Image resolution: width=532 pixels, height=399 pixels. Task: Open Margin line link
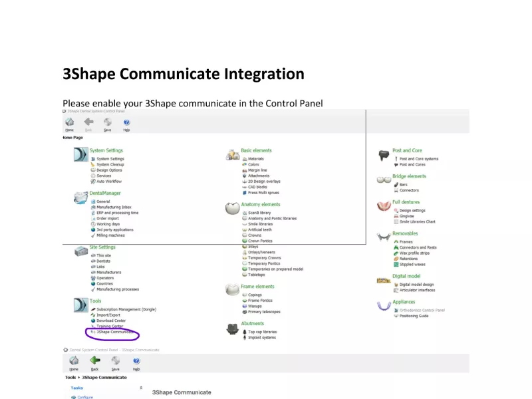point(257,170)
